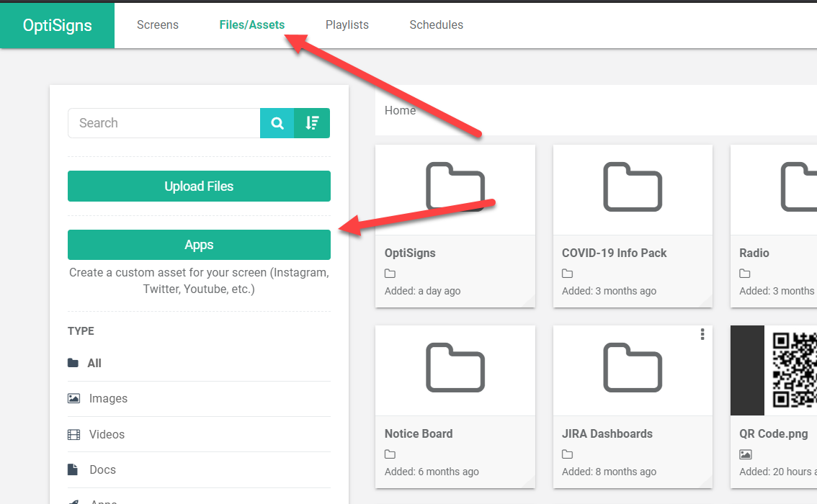Open the Radio folder's large folder icon
817x504 pixels.
coord(799,187)
